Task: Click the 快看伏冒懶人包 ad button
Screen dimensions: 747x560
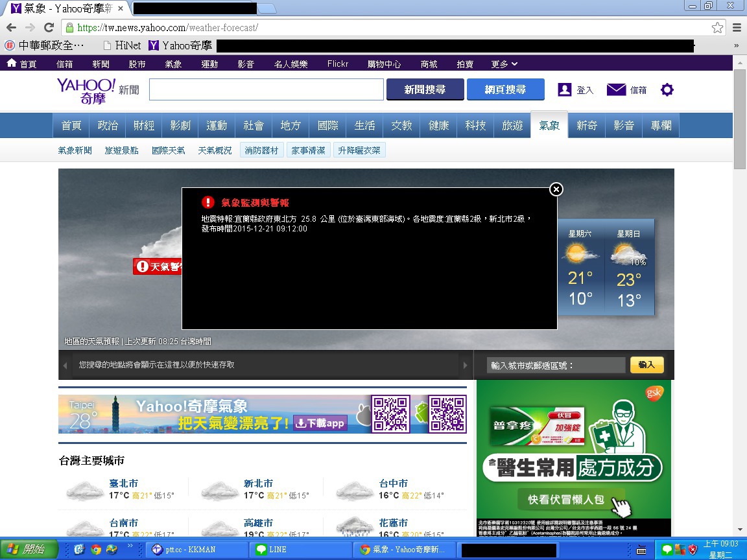Action: point(572,500)
